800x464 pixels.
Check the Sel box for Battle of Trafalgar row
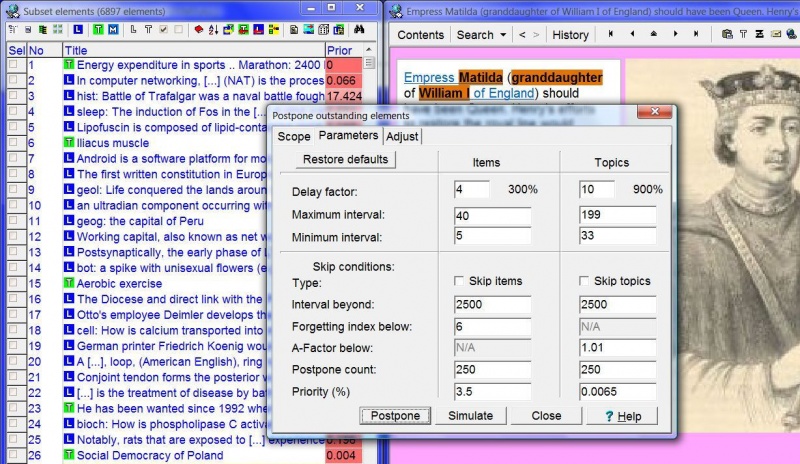coord(13,95)
